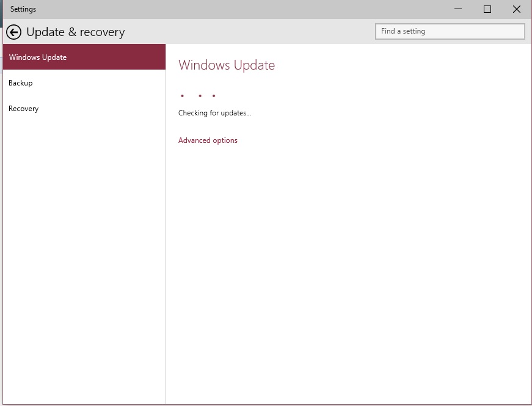Click the 'Checking for updates...' status text
This screenshot has width=532, height=406.
[214, 113]
